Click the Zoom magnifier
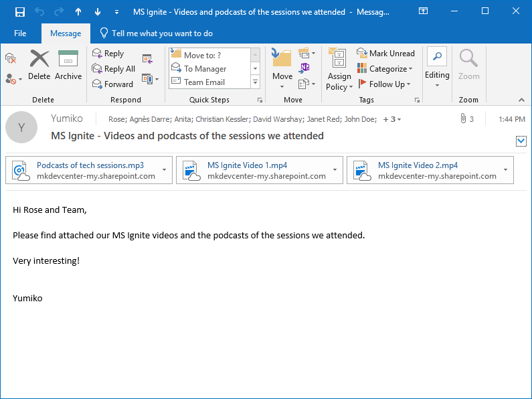The width and height of the screenshot is (532, 399). pyautogui.click(x=468, y=65)
